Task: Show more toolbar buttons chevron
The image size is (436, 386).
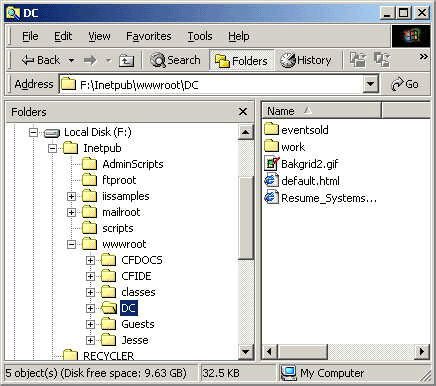Action: (424, 57)
